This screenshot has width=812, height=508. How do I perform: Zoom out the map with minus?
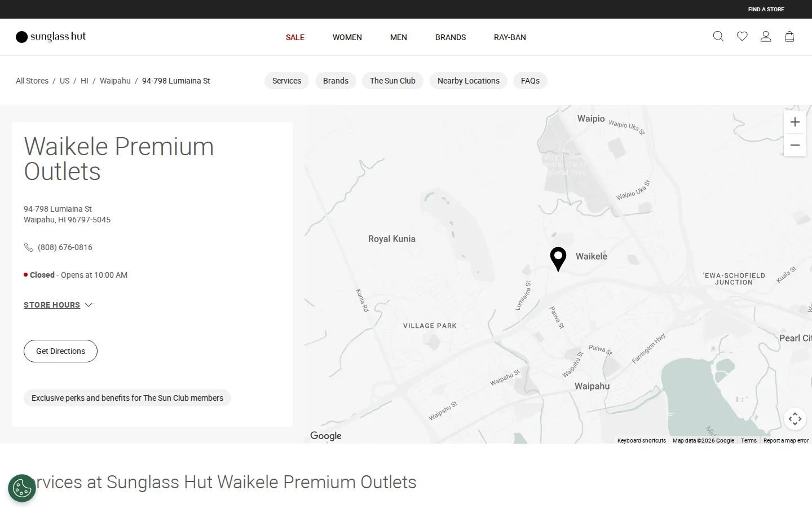coord(795,145)
